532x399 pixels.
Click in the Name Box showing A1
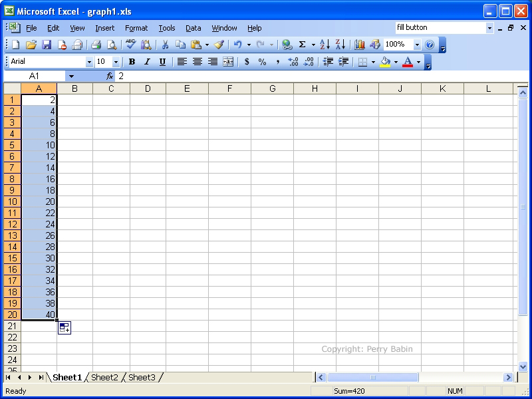pos(34,76)
